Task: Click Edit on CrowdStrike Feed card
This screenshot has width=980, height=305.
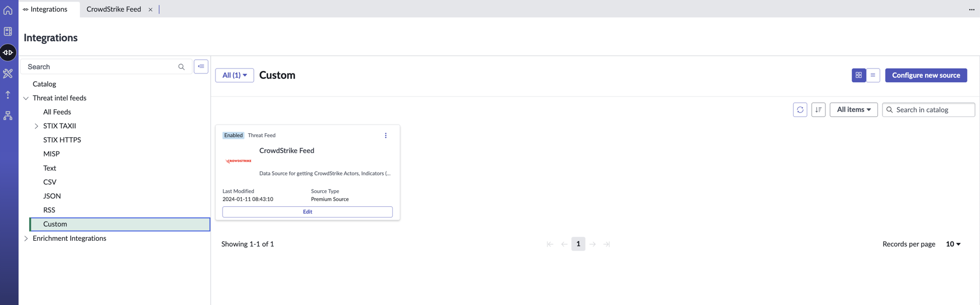Action: (x=307, y=212)
